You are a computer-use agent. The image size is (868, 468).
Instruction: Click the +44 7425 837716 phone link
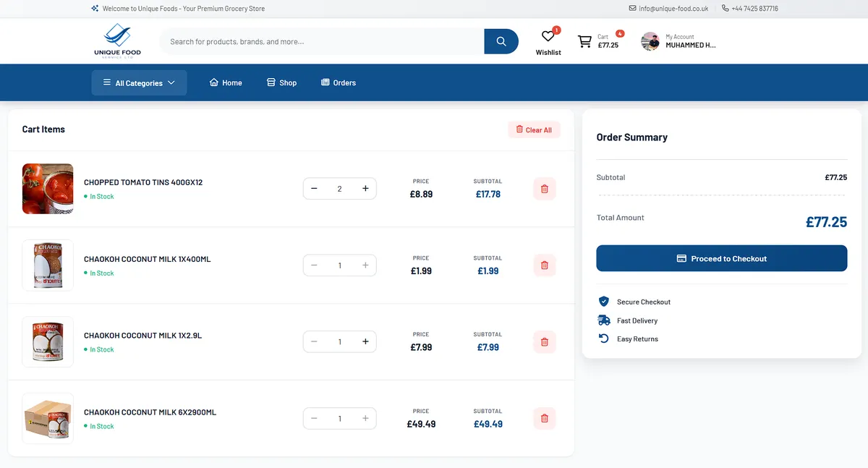[750, 9]
